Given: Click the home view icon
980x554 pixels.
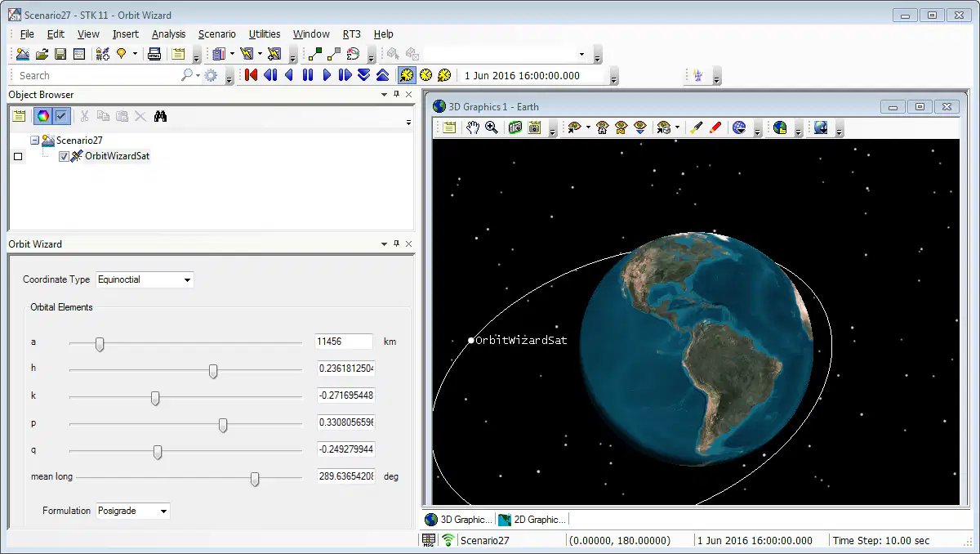Looking at the screenshot, I should tap(603, 127).
